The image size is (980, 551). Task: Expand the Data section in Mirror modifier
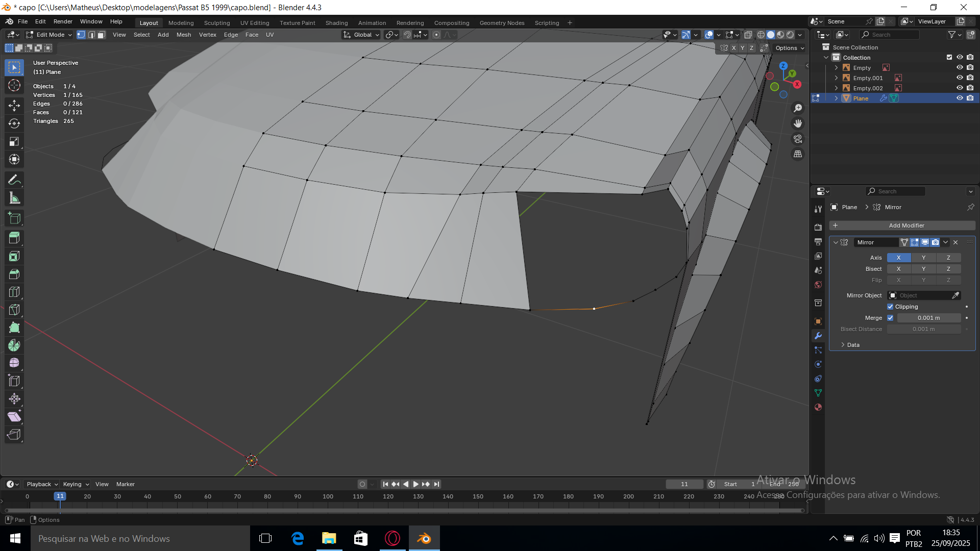[x=852, y=345]
